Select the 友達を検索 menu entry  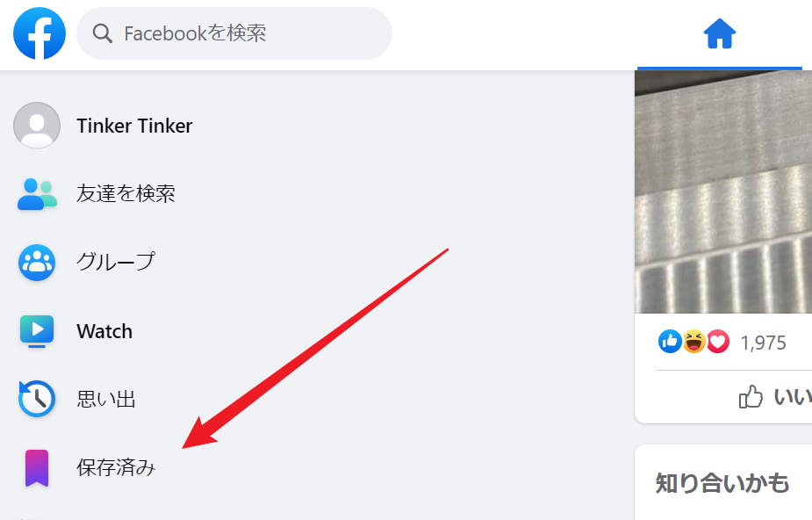pos(126,194)
